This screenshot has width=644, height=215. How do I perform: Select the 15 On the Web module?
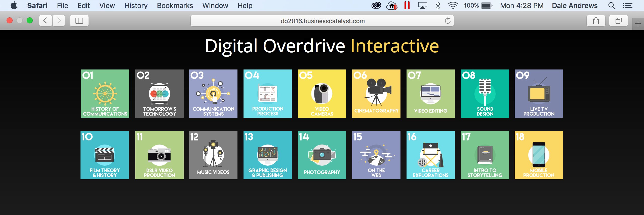pyautogui.click(x=376, y=155)
